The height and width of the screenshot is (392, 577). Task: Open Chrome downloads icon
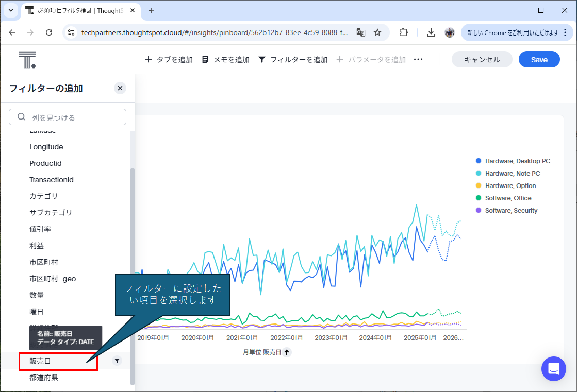431,32
